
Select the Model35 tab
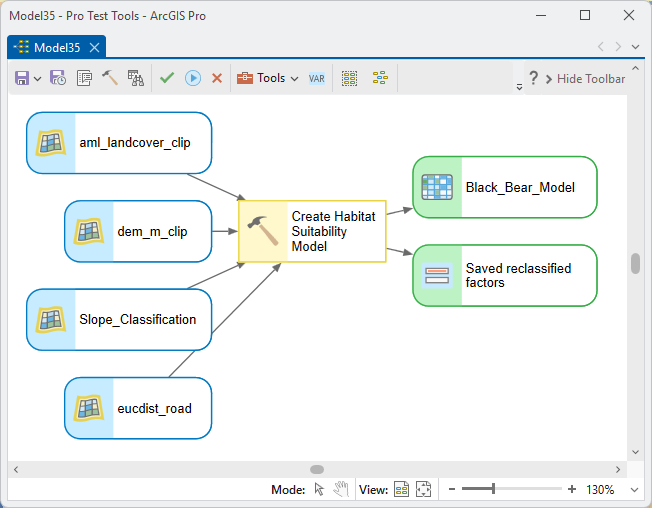coord(57,48)
